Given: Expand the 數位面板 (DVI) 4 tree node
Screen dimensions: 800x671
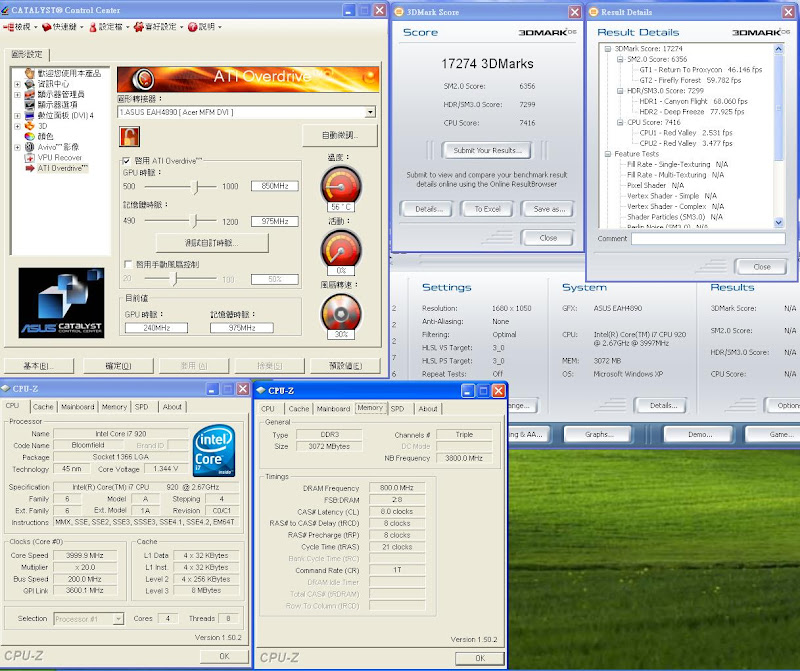Looking at the screenshot, I should tap(17, 116).
